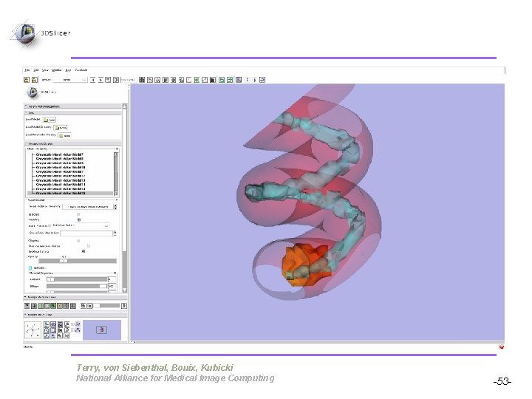Click the Set Color button
Image resolution: width=532 pixels, height=399 pixels.
[38, 268]
